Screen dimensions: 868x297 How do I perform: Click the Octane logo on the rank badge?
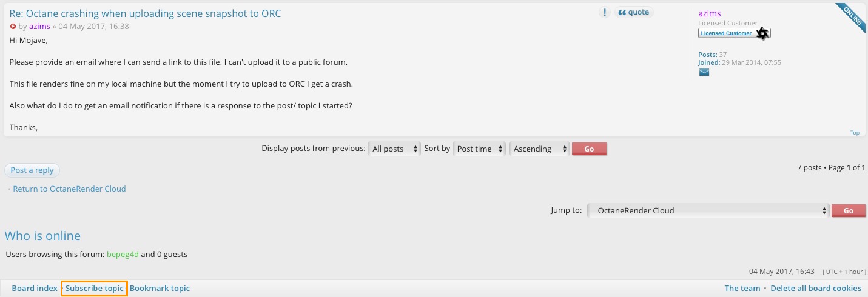coord(763,33)
